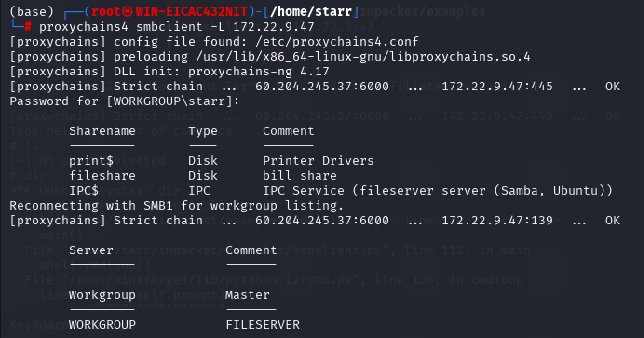Click the Type column header
This screenshot has height=338, width=644.
[203, 131]
